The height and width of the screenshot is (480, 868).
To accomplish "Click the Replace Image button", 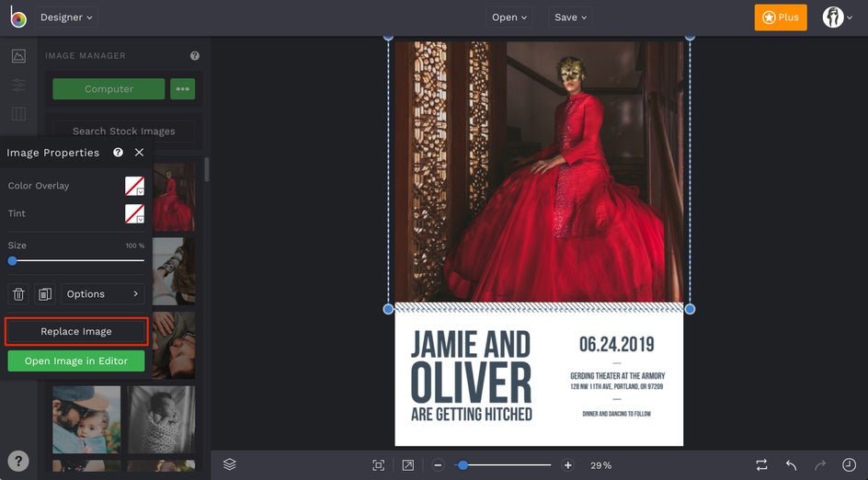I will (x=76, y=332).
